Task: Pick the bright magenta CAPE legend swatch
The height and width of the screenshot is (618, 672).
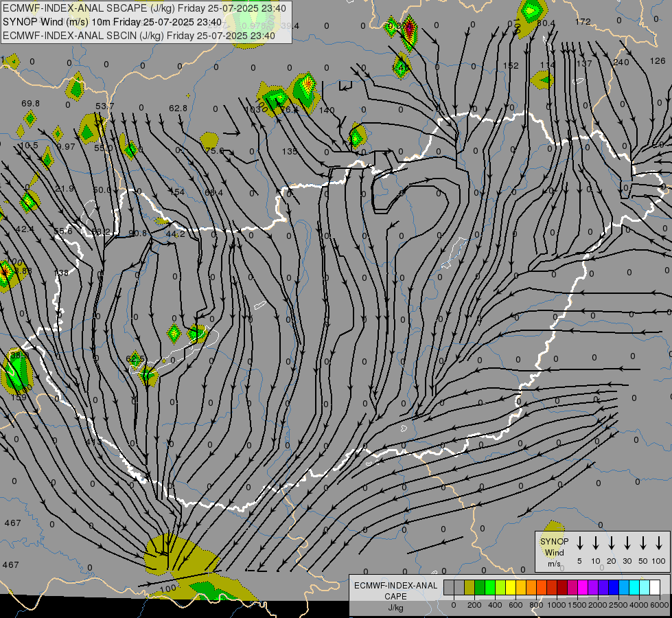Action: click(583, 587)
